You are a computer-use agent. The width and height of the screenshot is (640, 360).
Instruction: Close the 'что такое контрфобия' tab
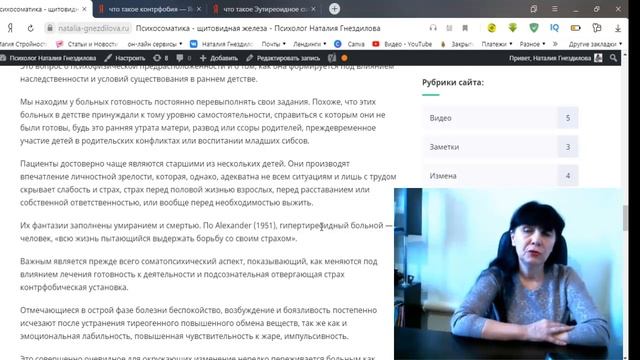pyautogui.click(x=199, y=9)
